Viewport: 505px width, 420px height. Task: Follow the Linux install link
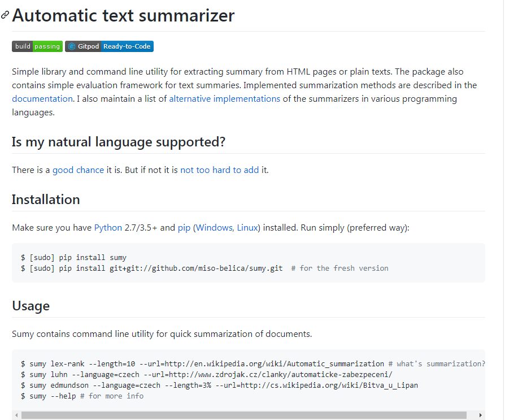click(x=247, y=228)
